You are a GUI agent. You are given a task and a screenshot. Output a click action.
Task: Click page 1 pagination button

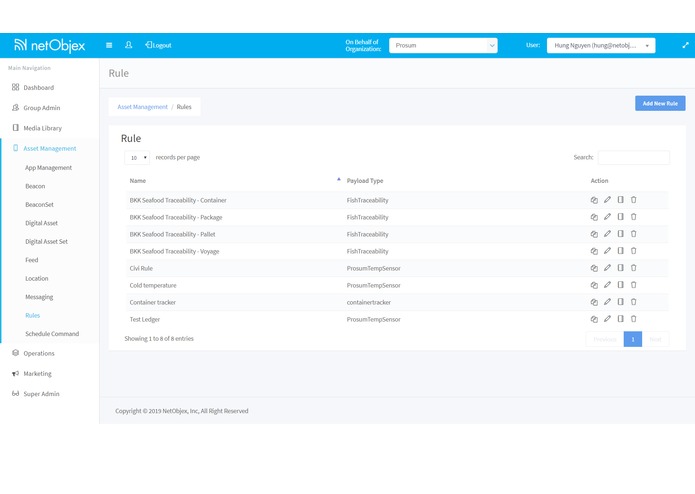(633, 339)
